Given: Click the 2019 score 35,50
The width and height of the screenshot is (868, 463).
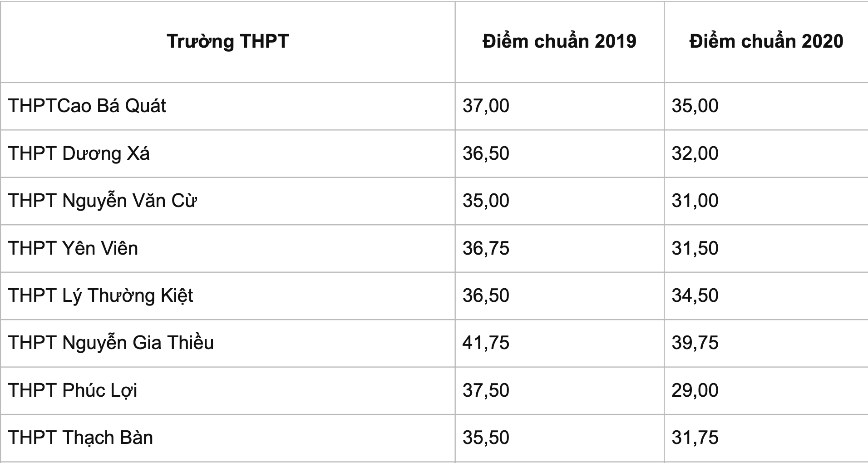Looking at the screenshot, I should point(486,438).
